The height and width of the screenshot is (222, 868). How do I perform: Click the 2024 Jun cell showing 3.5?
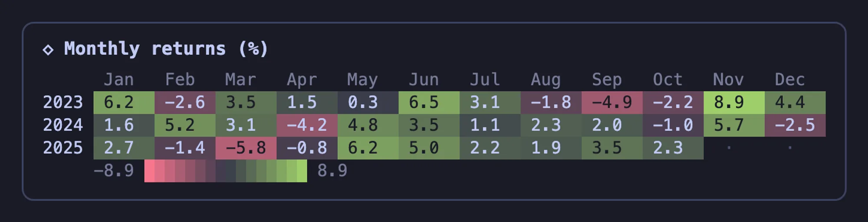(x=429, y=125)
